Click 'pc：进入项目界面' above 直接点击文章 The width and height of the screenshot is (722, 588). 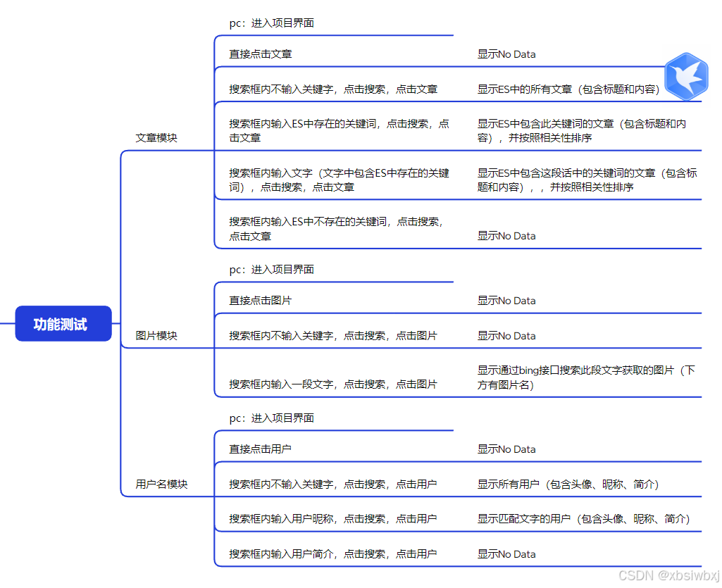point(272,23)
